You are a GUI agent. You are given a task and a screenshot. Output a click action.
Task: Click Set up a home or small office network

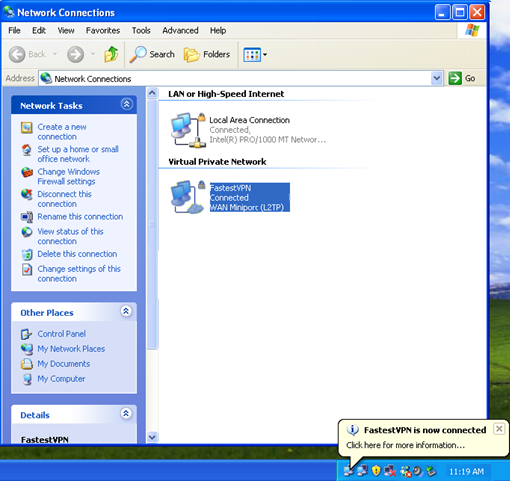pos(78,154)
